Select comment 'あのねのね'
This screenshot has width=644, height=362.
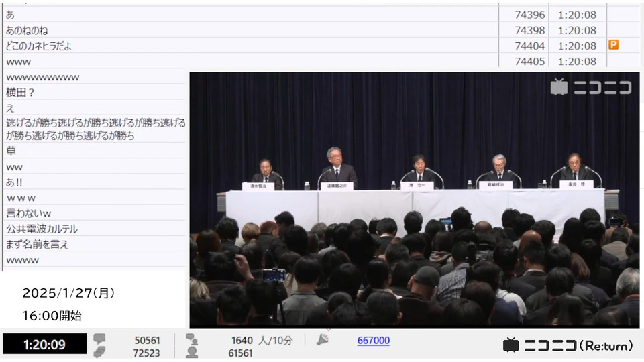click(27, 30)
